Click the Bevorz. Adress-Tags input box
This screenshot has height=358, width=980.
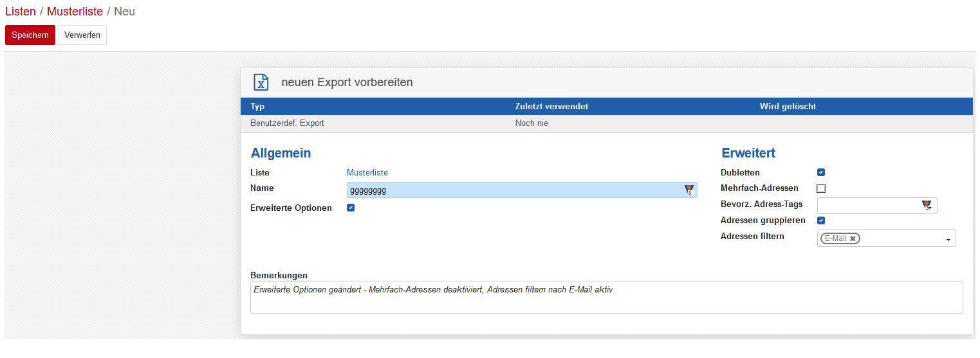click(869, 206)
